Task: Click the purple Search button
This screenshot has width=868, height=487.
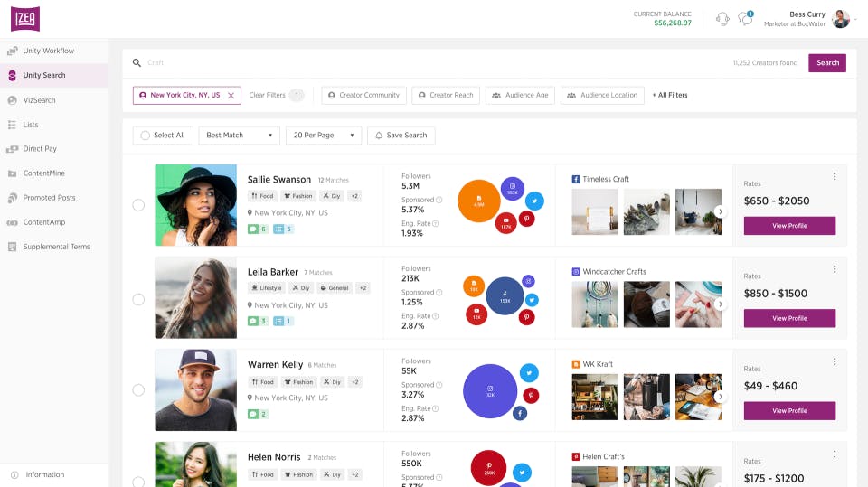Action: point(827,63)
